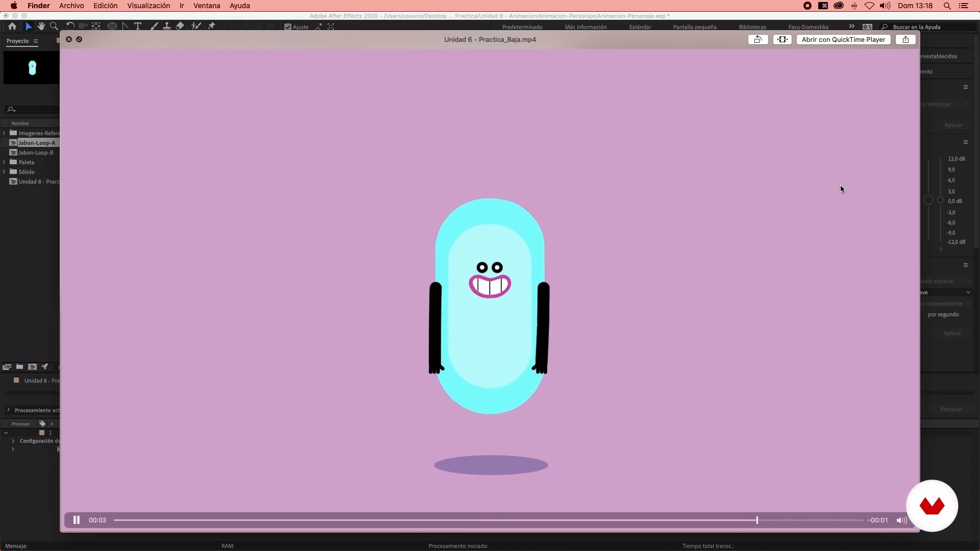Click the Nombre column header

pos(20,123)
